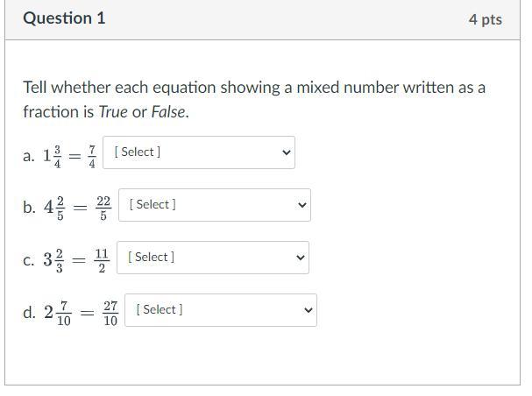Open the Select dropdown for equation c
This screenshot has height=396, width=532.
212,258
